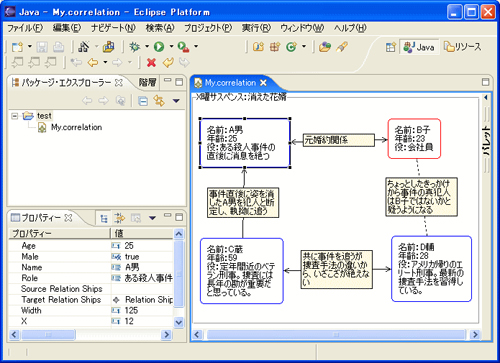Click the New Java Class icon
The image size is (500, 363).
[291, 47]
